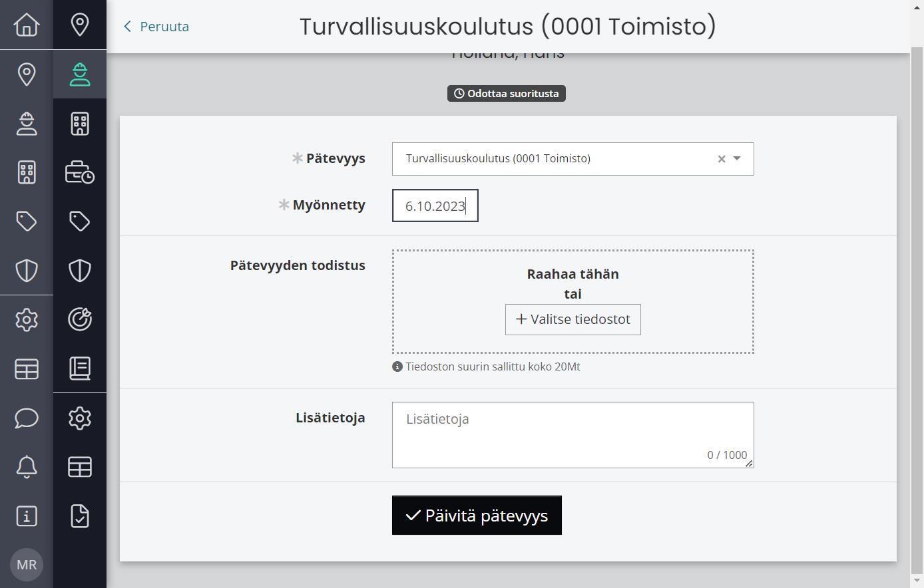Screen dimensions: 924x588
Task: Click the white worker icon in the gray outer sidebar
Action: tap(27, 123)
